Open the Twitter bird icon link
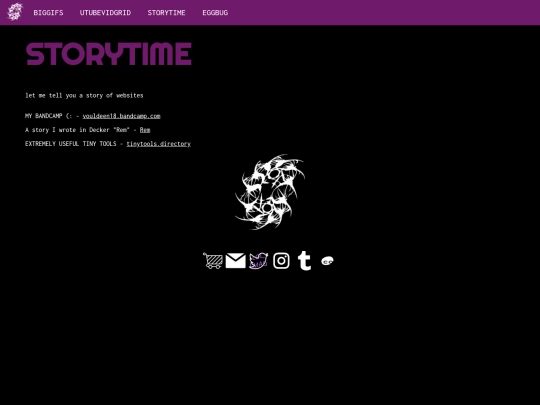 pos(258,261)
